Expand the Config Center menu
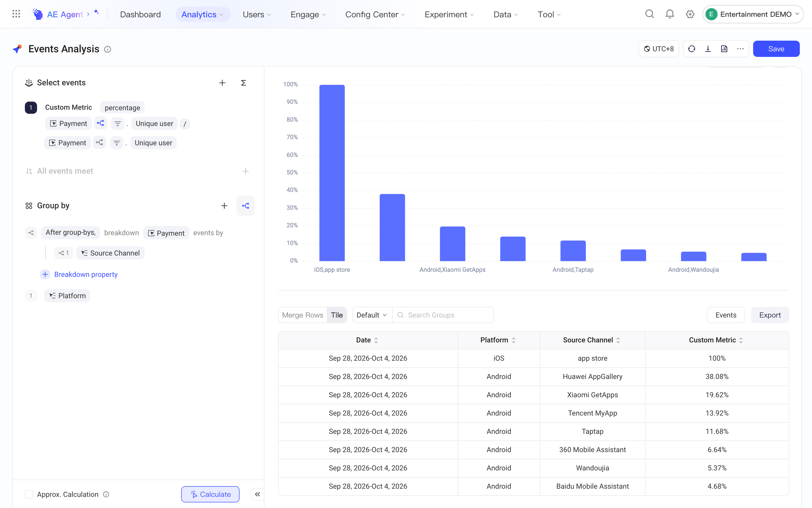812x508 pixels. (x=375, y=14)
